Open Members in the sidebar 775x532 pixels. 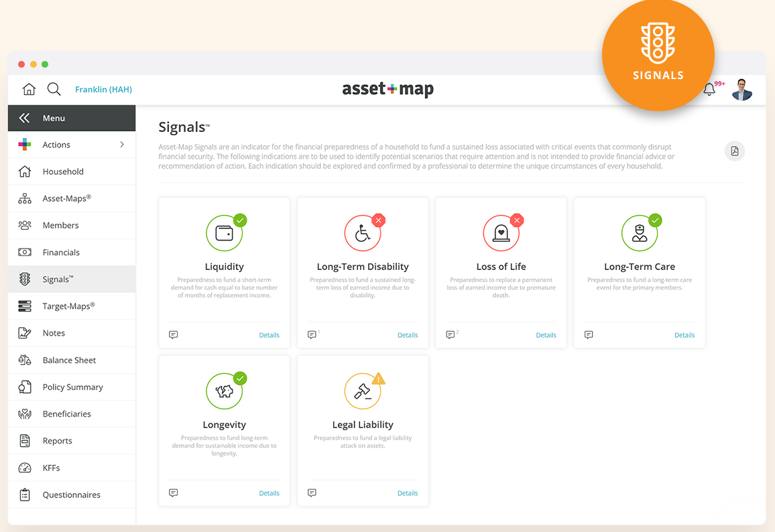tap(72, 225)
